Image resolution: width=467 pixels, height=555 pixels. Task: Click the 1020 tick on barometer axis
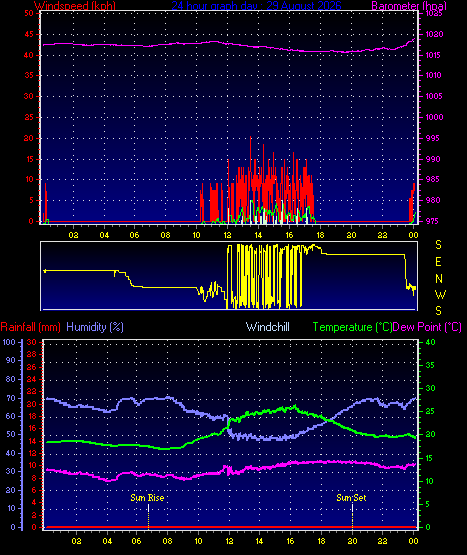click(x=434, y=34)
